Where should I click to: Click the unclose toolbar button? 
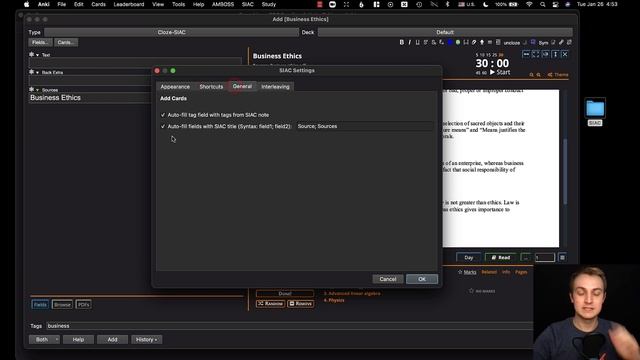point(511,42)
